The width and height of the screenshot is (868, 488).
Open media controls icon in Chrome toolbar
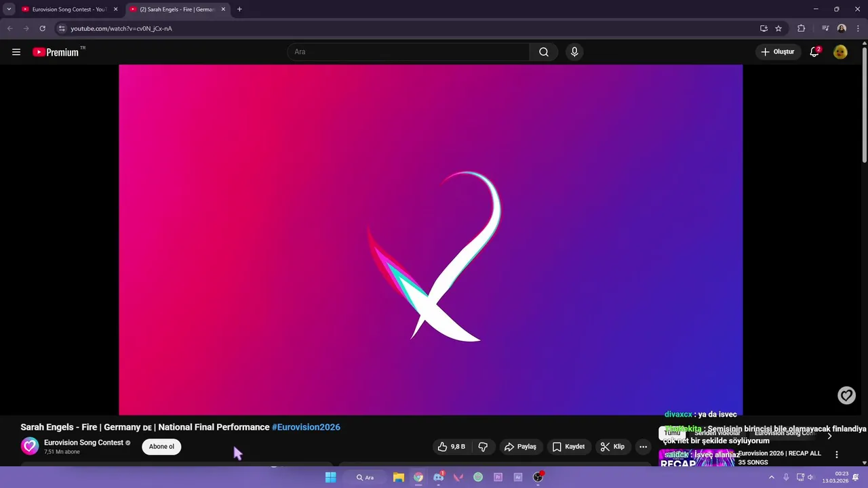pyautogui.click(x=825, y=28)
